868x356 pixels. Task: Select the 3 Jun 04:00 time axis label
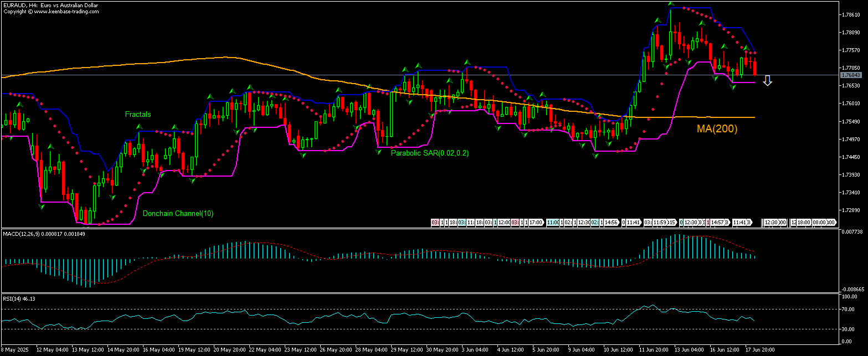click(476, 350)
